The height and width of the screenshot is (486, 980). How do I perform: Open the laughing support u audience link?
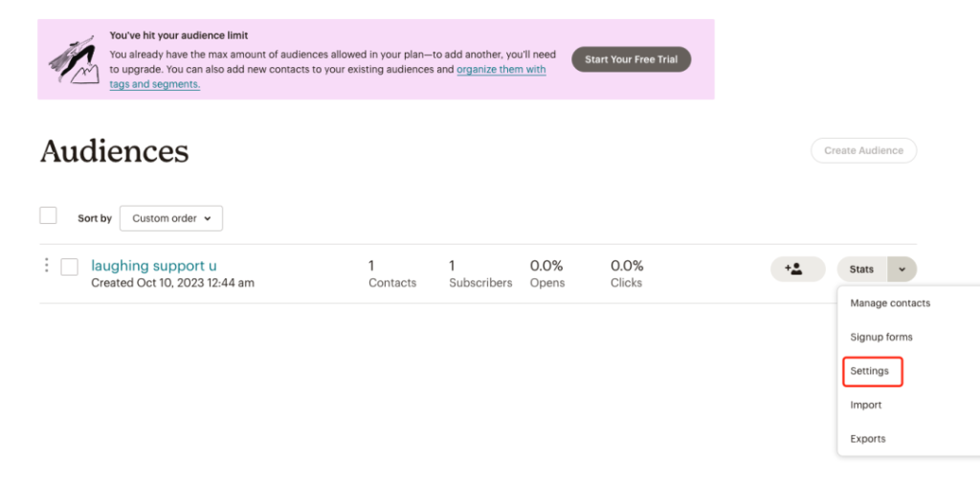click(154, 266)
